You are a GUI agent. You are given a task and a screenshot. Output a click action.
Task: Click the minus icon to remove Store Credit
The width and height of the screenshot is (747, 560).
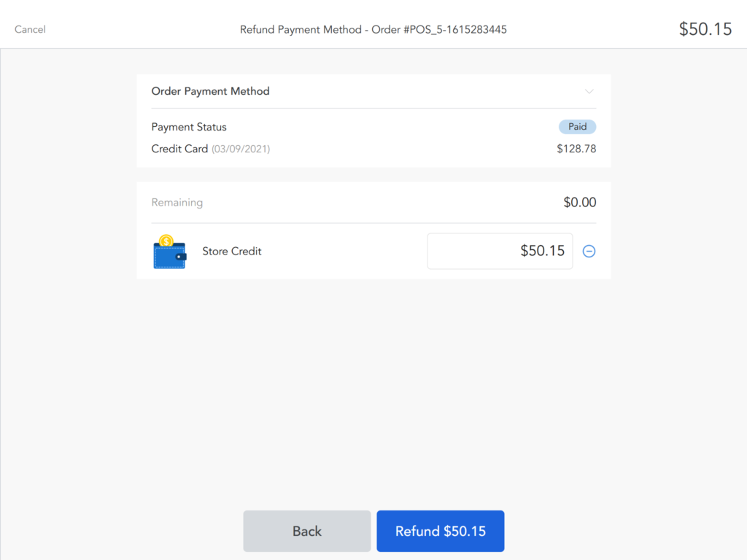coord(589,251)
